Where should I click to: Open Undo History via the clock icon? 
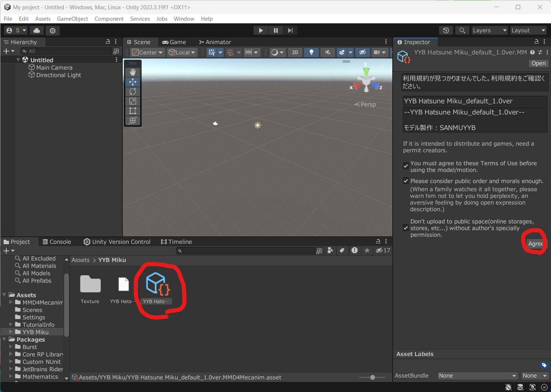click(446, 30)
